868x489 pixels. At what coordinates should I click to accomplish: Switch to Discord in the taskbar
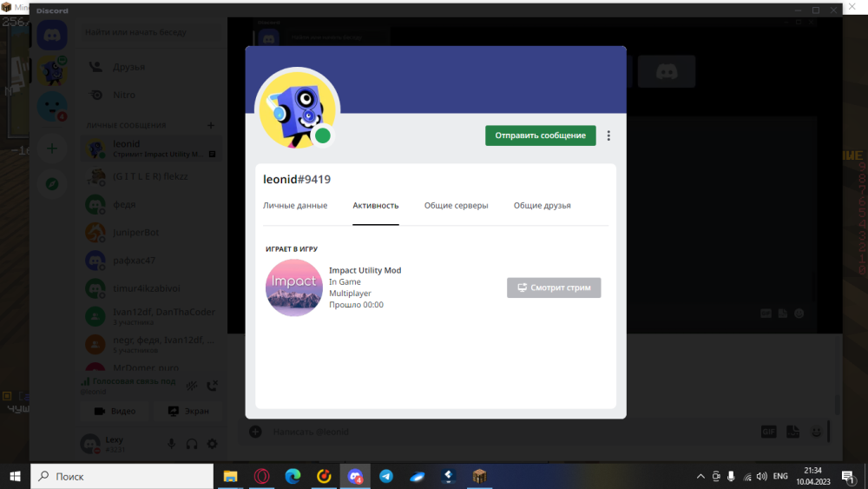coord(355,476)
